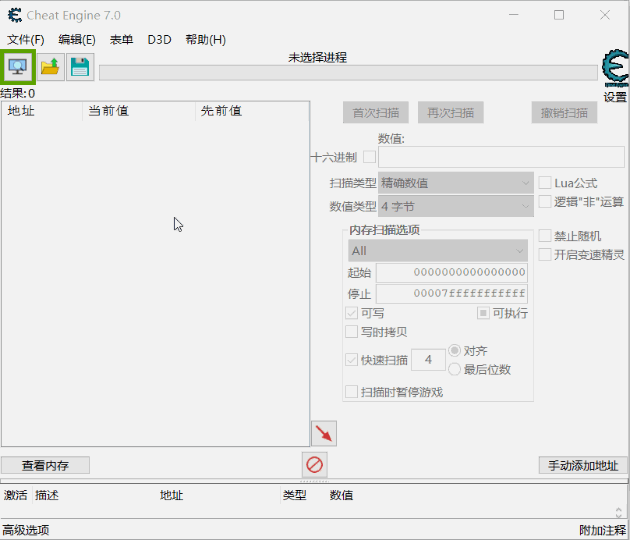Click the 当前值 column header
Viewport: 630px width, 540px height.
coord(139,111)
